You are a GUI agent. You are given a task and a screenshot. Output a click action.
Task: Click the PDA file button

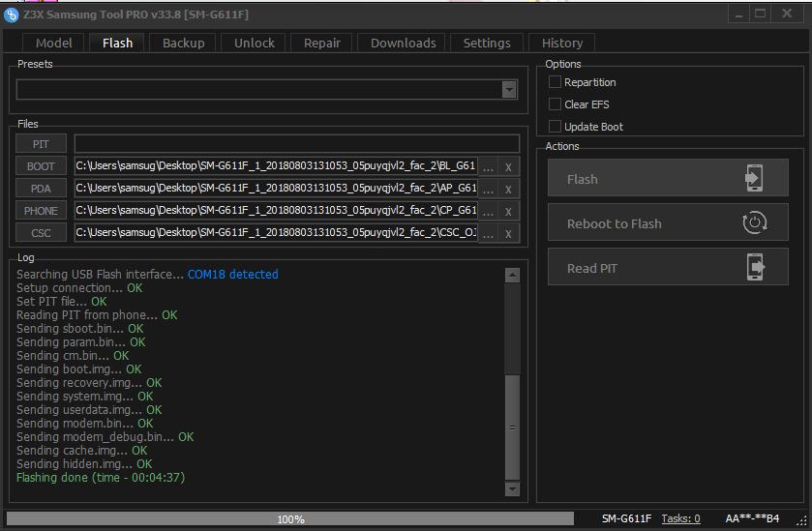click(41, 189)
